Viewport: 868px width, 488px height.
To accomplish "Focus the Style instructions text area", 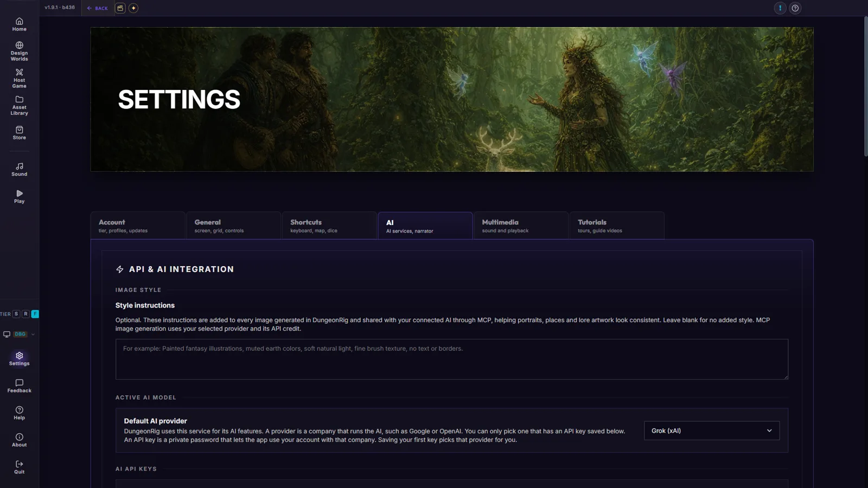I will point(451,359).
